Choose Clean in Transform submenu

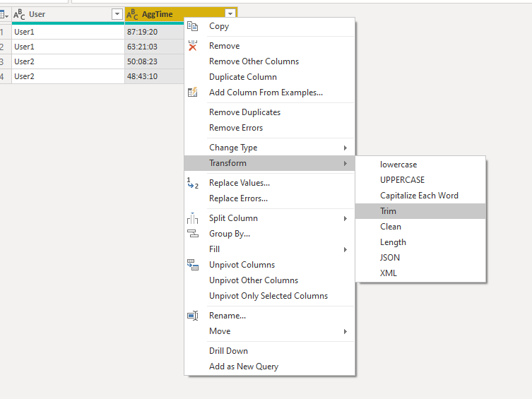coord(420,227)
